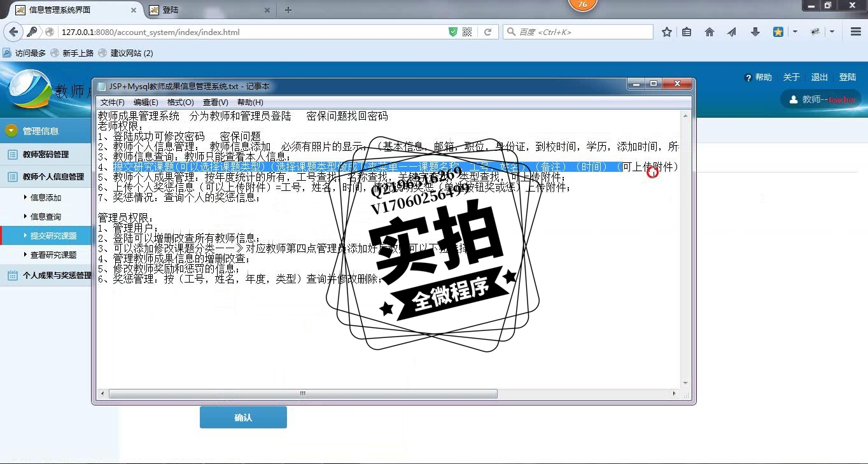Click the paper plane send icon
The height and width of the screenshot is (464, 868).
[x=732, y=32]
